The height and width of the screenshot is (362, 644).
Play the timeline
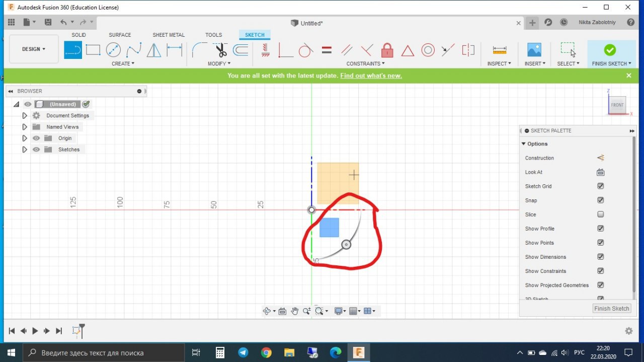tap(35, 331)
